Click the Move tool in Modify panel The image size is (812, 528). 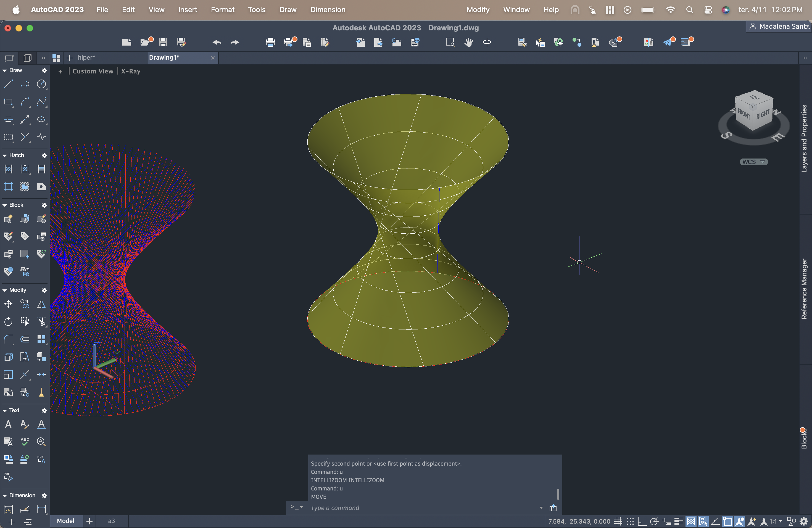[x=8, y=303]
